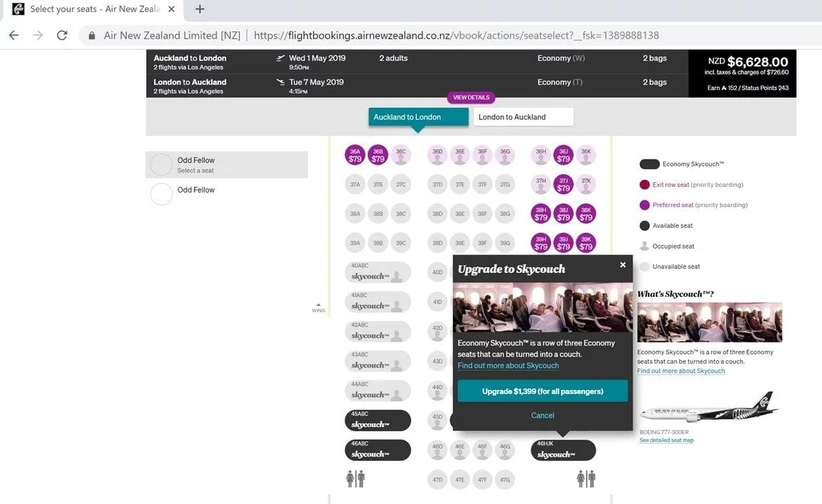Choose preferred seat 37J

[564, 185]
